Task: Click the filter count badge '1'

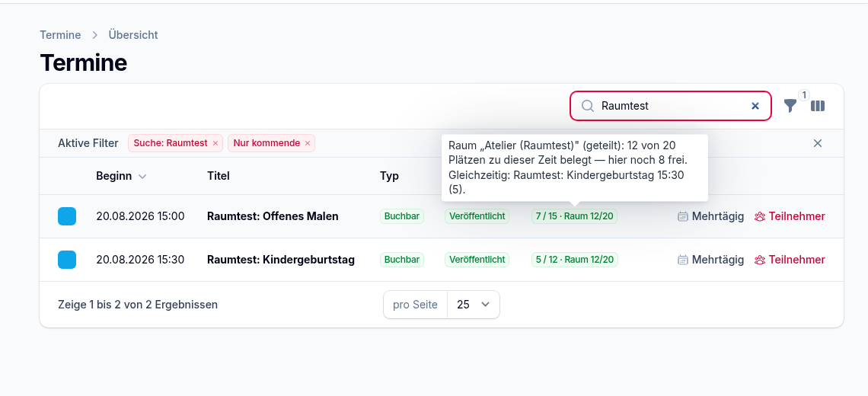Action: 804,94
